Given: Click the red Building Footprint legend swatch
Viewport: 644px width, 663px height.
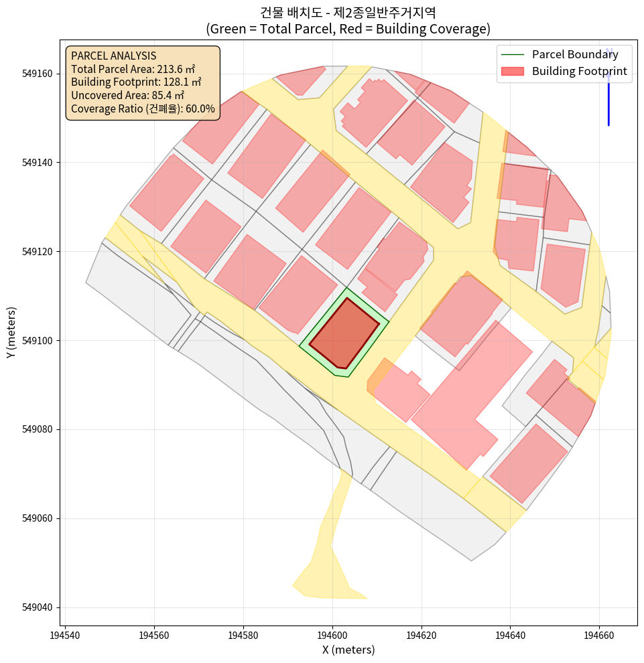Looking at the screenshot, I should click(x=513, y=71).
